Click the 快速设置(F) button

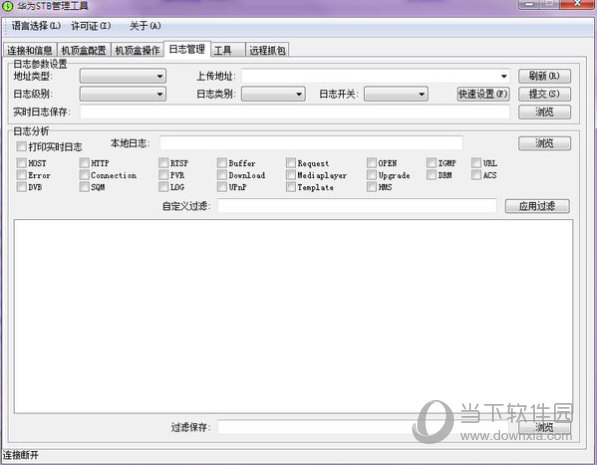(483, 94)
